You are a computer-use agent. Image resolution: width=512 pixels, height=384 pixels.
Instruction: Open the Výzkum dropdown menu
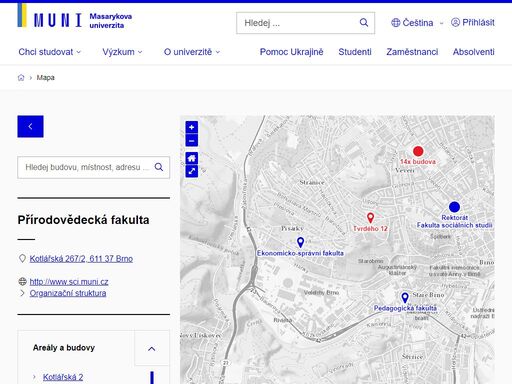point(122,52)
